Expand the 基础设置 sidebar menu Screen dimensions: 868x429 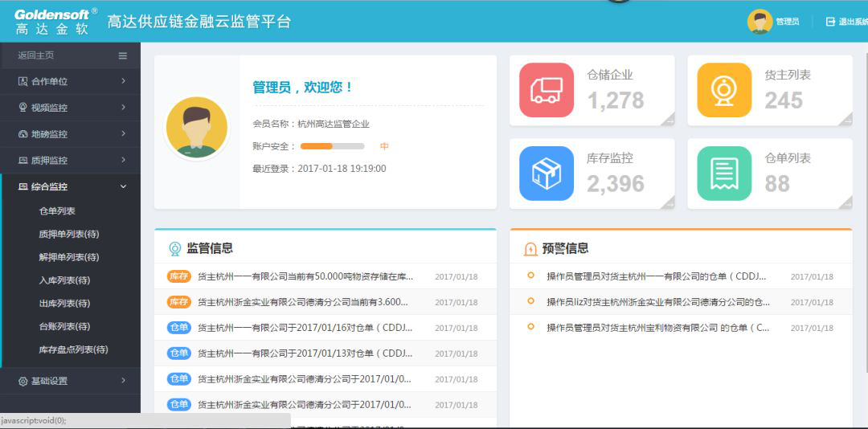click(x=70, y=381)
